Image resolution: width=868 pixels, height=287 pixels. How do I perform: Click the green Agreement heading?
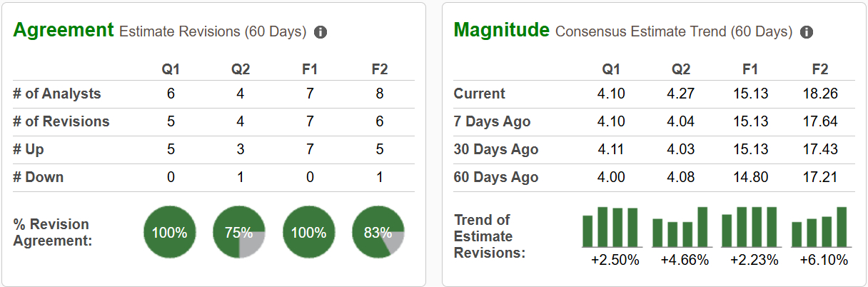click(x=64, y=30)
